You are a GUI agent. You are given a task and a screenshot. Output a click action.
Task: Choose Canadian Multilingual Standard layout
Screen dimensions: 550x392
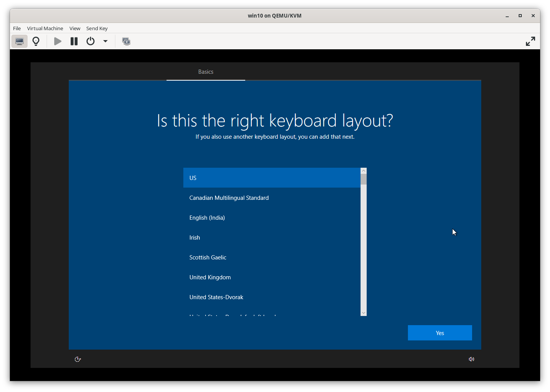coord(272,198)
